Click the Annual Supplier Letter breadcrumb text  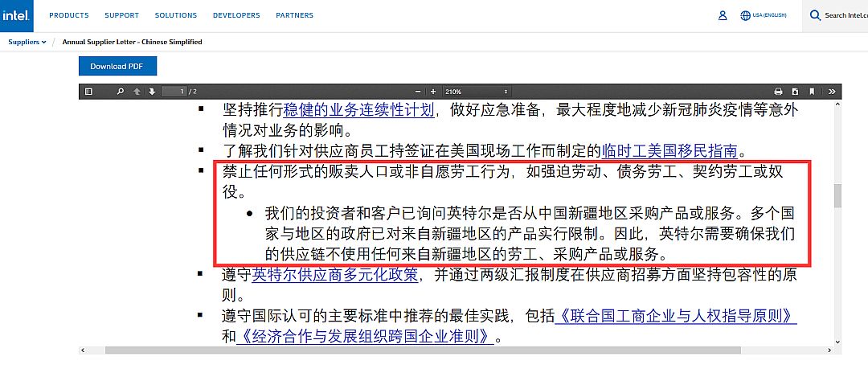tap(133, 42)
